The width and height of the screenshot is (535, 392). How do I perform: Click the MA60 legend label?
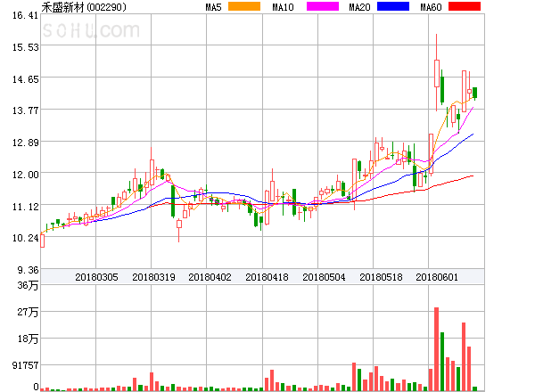[x=431, y=7]
